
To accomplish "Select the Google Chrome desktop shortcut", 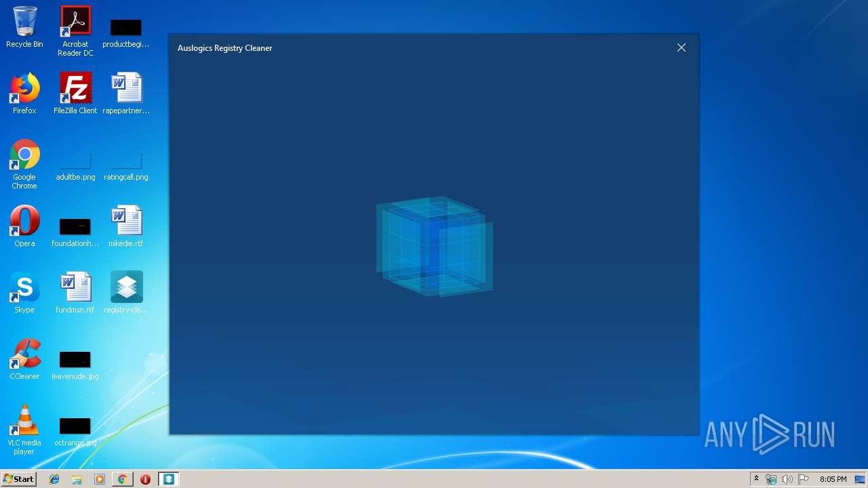I will pos(24,164).
